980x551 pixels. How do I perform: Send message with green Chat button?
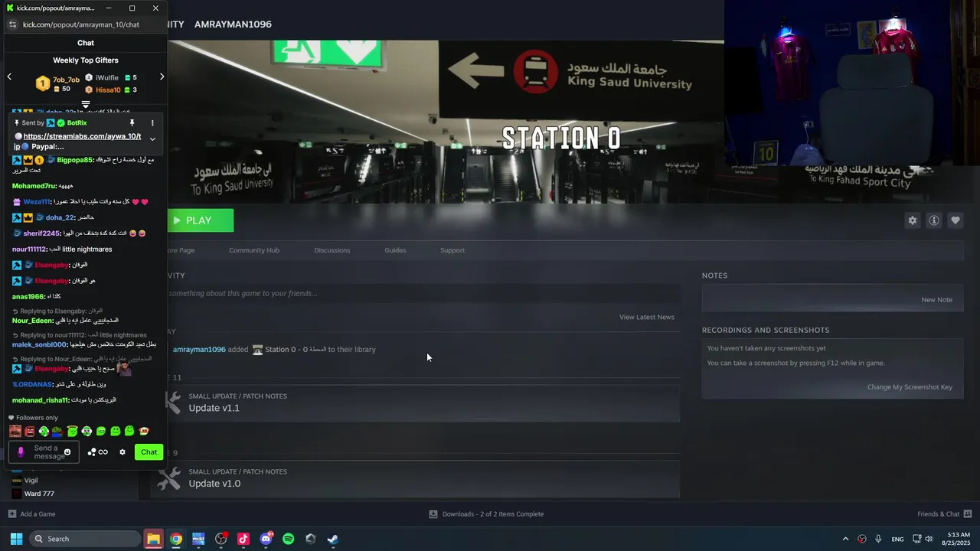pyautogui.click(x=149, y=452)
